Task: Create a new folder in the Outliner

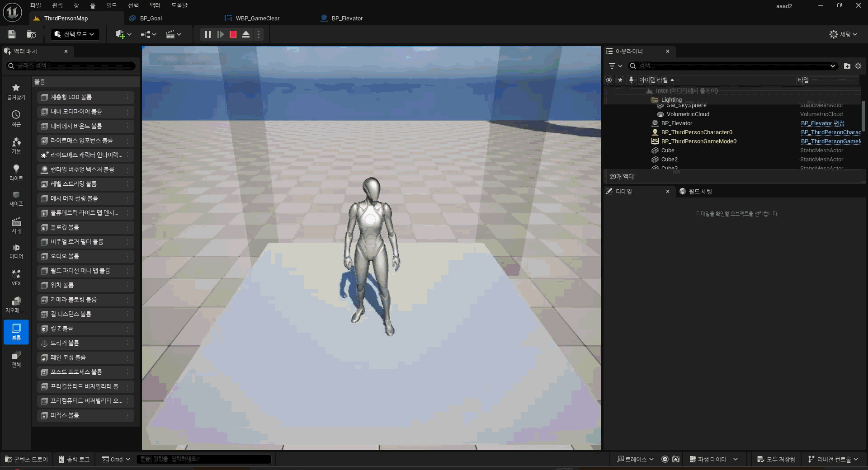Action: pyautogui.click(x=847, y=66)
